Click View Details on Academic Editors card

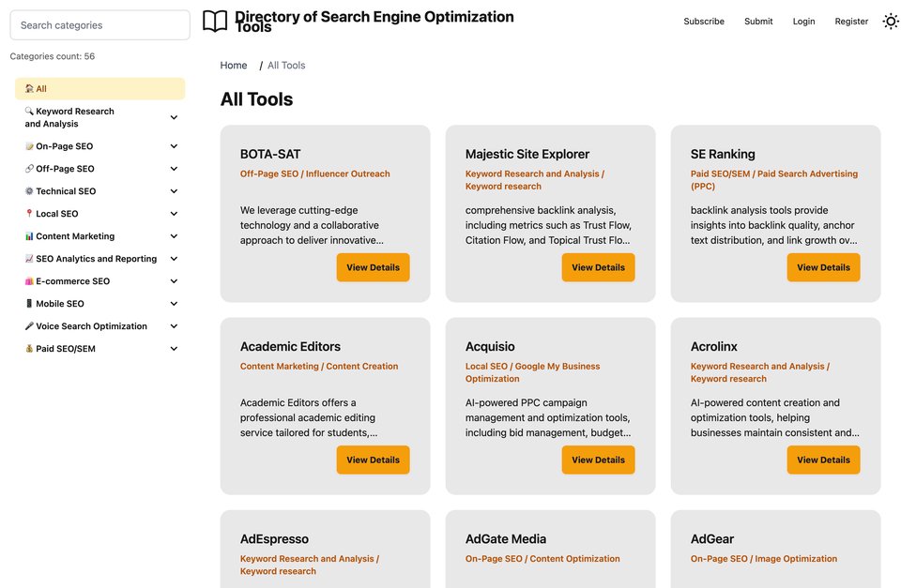click(373, 460)
